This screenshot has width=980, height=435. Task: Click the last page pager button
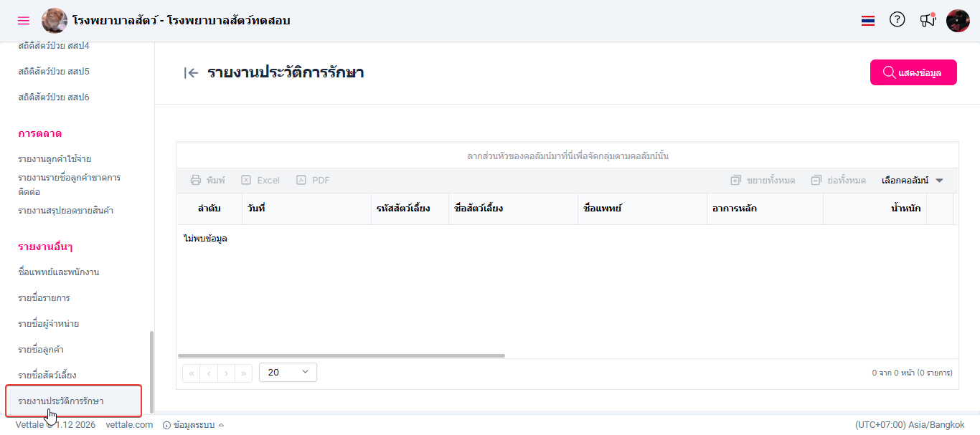[x=244, y=373]
